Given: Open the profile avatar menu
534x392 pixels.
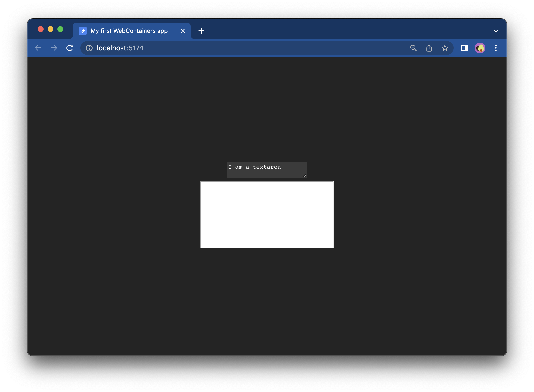Looking at the screenshot, I should point(480,48).
